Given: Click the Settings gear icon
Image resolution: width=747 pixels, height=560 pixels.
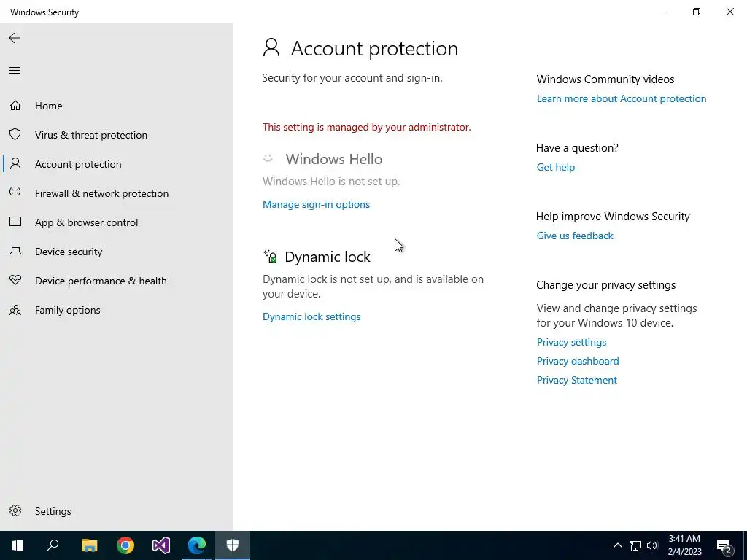Looking at the screenshot, I should pyautogui.click(x=15, y=510).
